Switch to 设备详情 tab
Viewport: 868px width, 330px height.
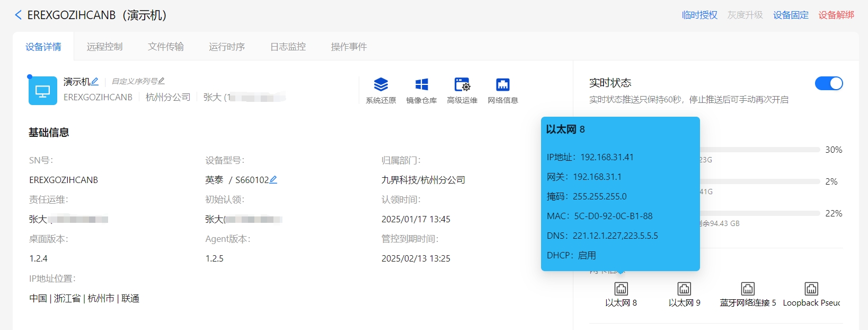click(43, 47)
